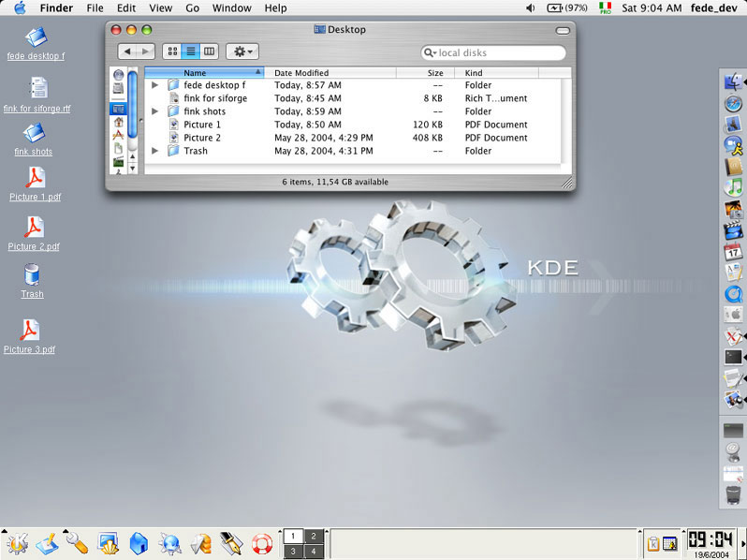Expand the fink shots folder row
This screenshot has height=560, width=747.
point(154,111)
